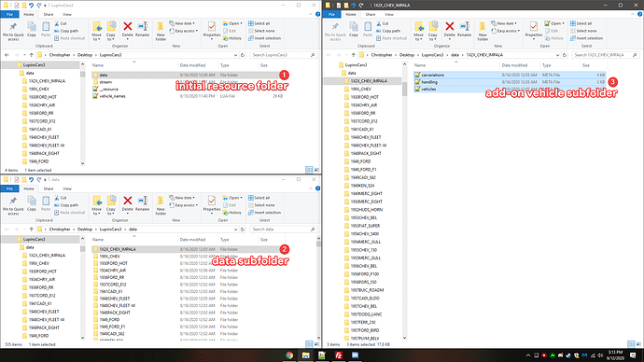Select 1957CADI_ELDO in 1X2X_CHEV_IMPALA window tree
Viewport: 644px width, 362px height.
click(x=365, y=299)
